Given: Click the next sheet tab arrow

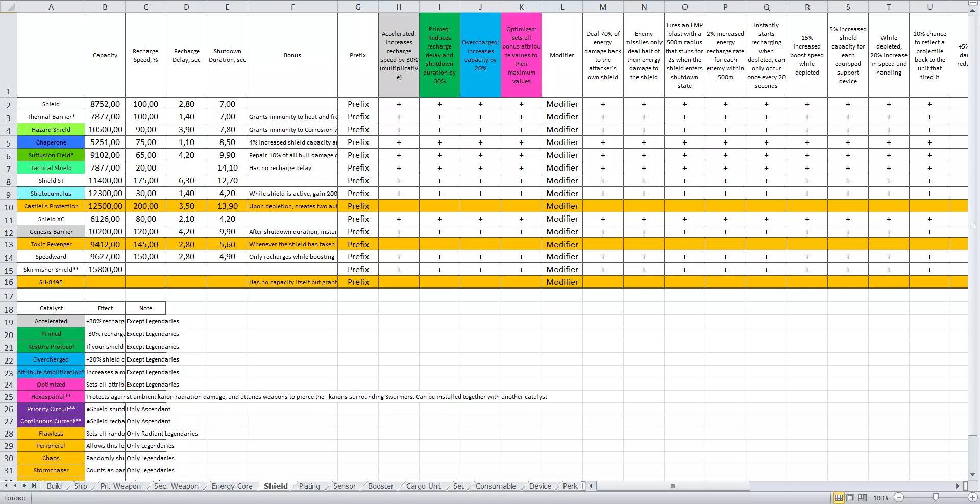Looking at the screenshot, I should (x=24, y=486).
